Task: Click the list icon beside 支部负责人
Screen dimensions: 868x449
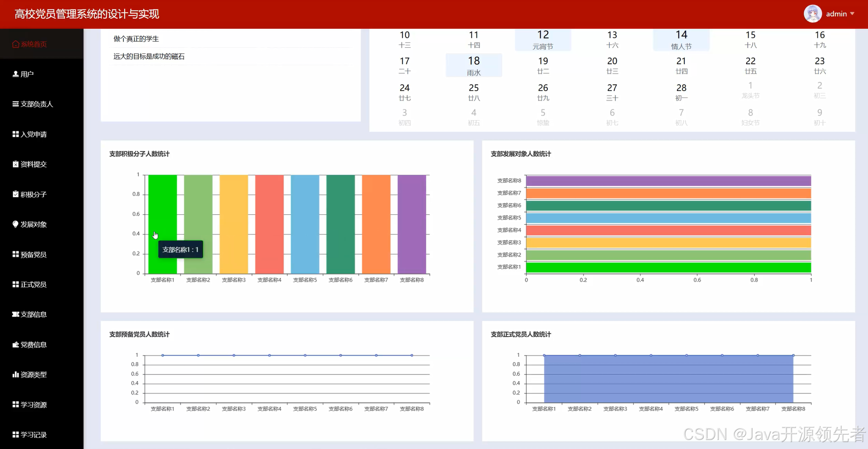Action: [x=16, y=104]
